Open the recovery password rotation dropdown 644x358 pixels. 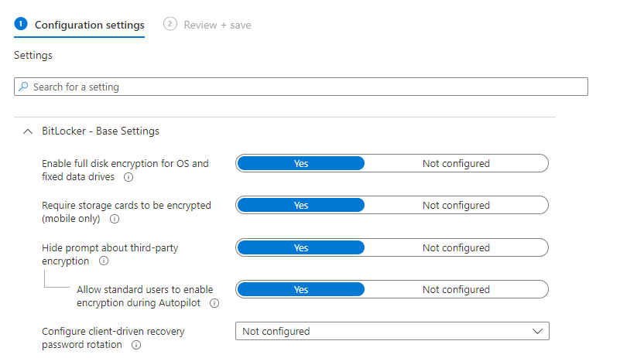pyautogui.click(x=392, y=332)
